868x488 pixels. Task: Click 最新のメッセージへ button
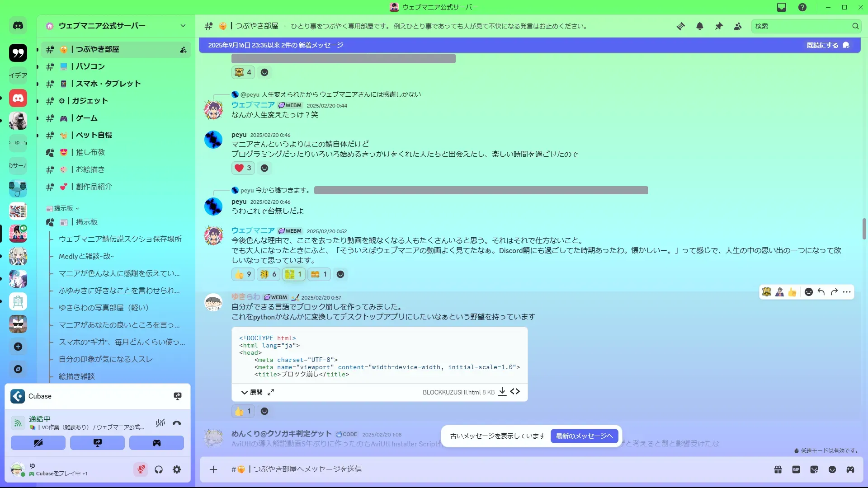(x=584, y=436)
